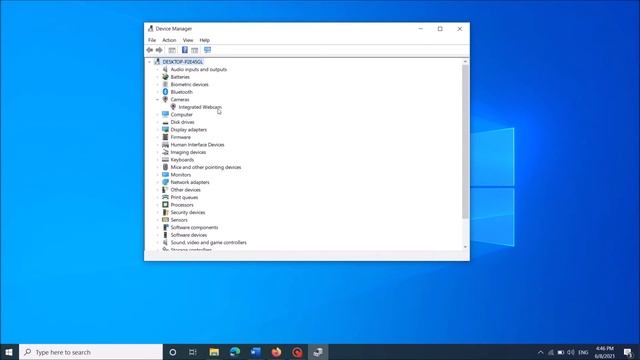Click the scrollbar down arrow in device list

(x=465, y=247)
